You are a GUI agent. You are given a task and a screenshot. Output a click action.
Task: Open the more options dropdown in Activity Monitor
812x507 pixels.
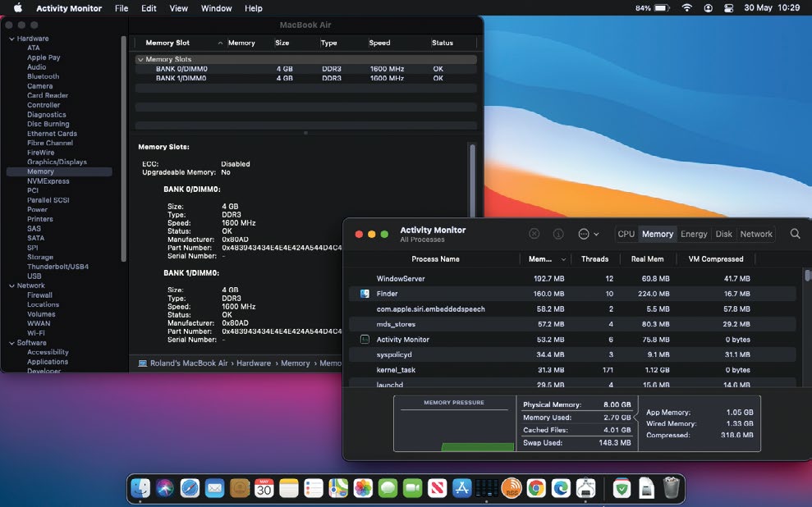589,234
